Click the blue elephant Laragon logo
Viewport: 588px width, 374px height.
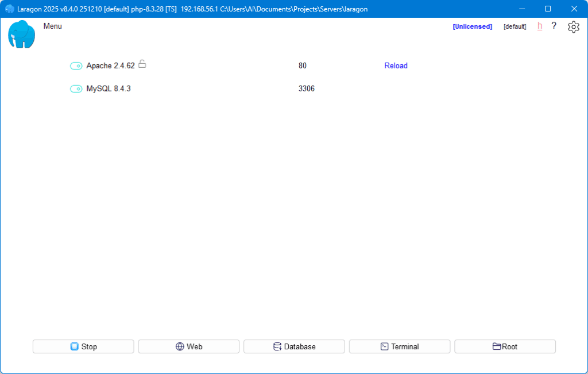click(22, 34)
